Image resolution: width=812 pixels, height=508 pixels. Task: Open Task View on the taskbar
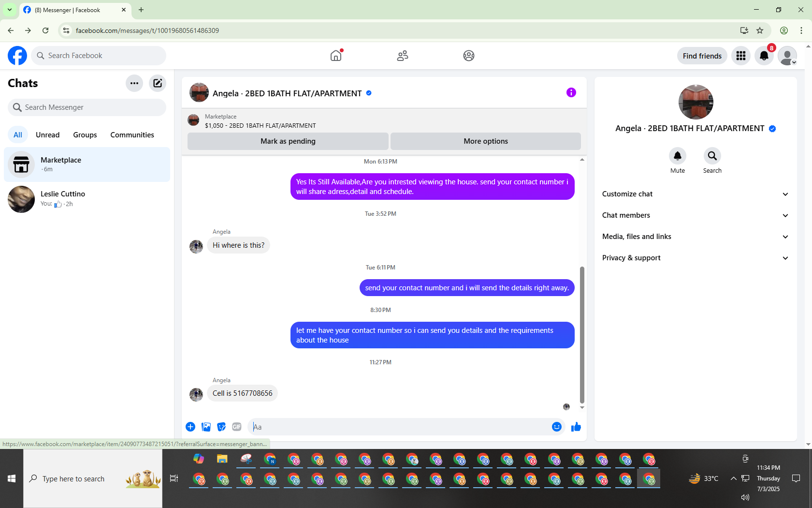174,478
